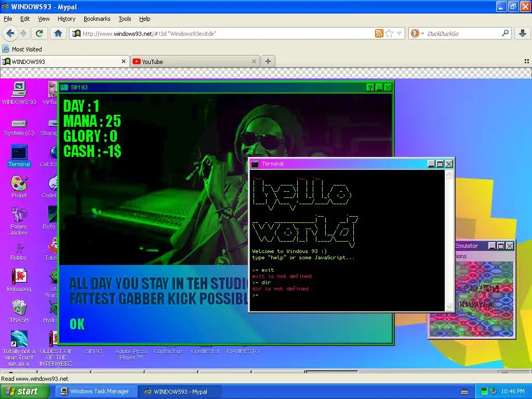Click the browser Forward arrow

coord(23,33)
